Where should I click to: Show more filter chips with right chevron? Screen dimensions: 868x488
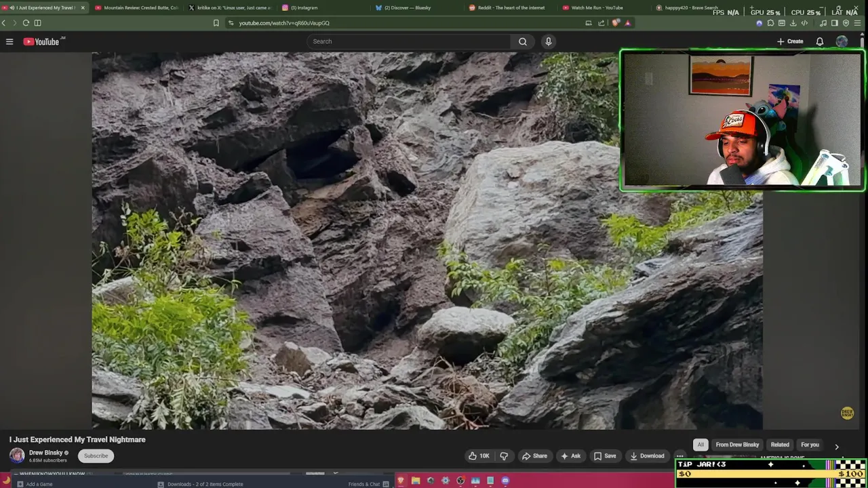point(837,447)
